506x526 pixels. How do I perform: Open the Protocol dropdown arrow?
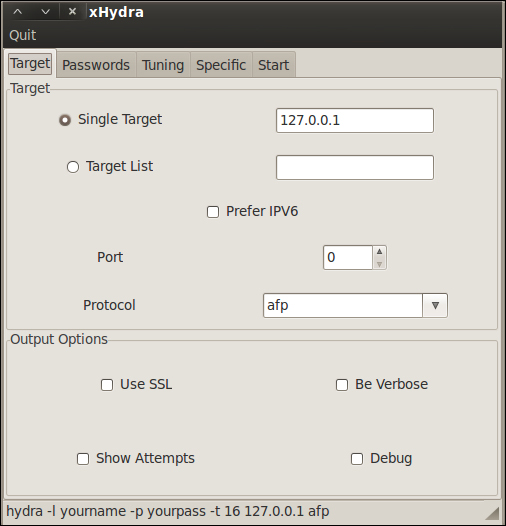pyautogui.click(x=435, y=305)
